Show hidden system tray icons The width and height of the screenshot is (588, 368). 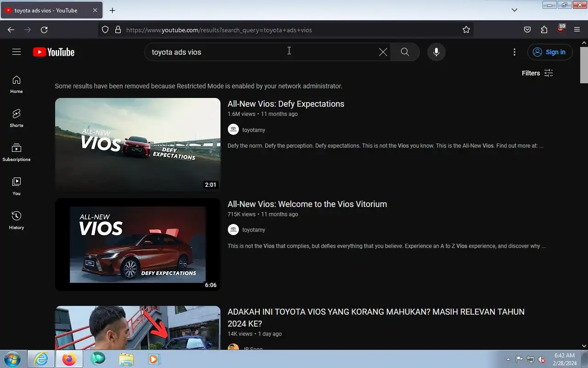[x=508, y=359]
